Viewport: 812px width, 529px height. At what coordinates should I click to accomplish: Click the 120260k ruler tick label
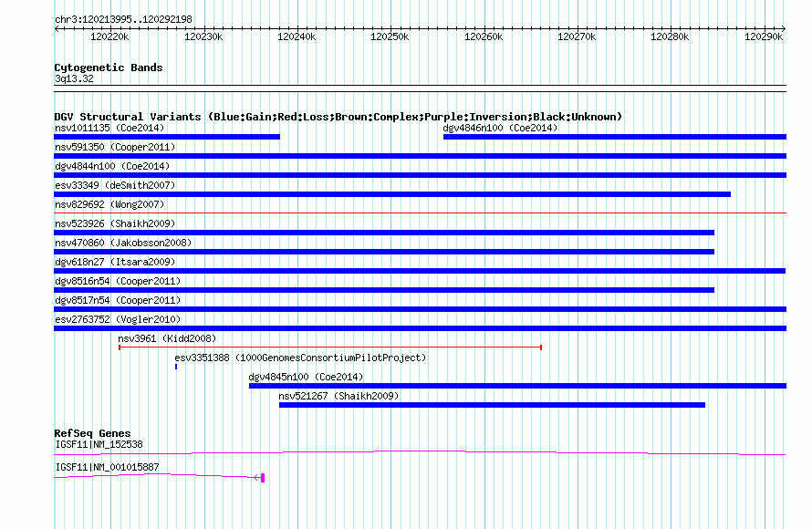[484, 36]
